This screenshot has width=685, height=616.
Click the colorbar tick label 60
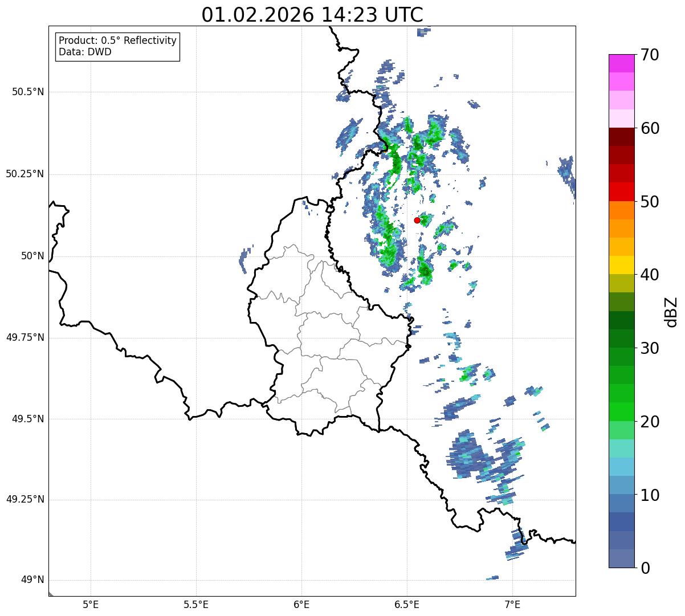pos(650,128)
